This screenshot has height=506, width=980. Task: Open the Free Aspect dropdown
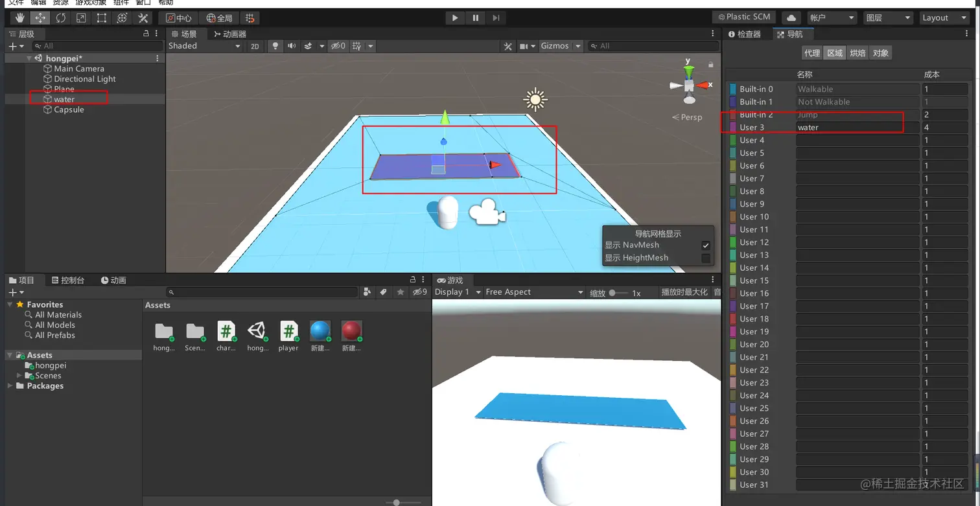click(534, 292)
